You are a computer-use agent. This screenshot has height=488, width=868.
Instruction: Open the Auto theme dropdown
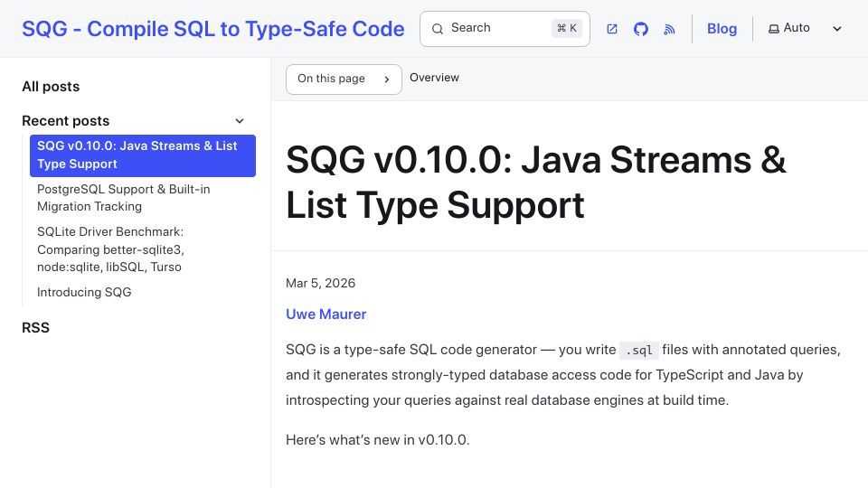point(805,28)
